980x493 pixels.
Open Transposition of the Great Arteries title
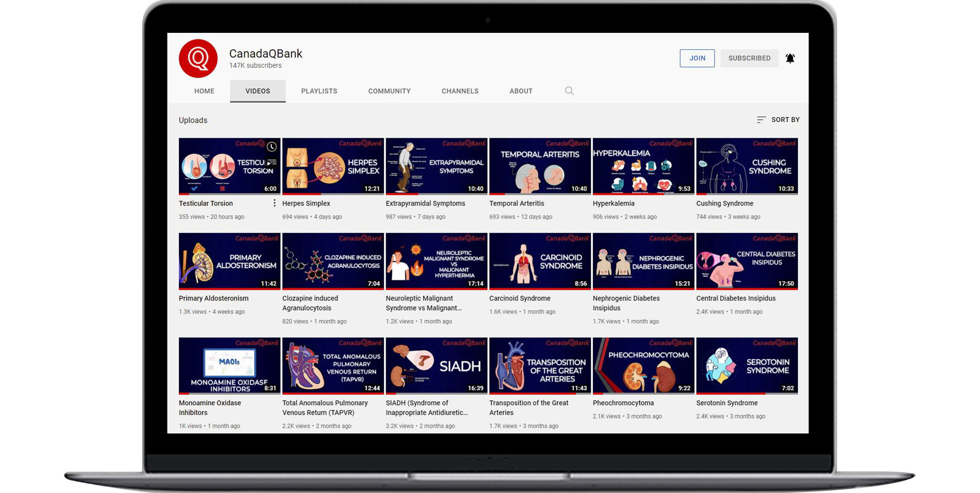coord(529,408)
